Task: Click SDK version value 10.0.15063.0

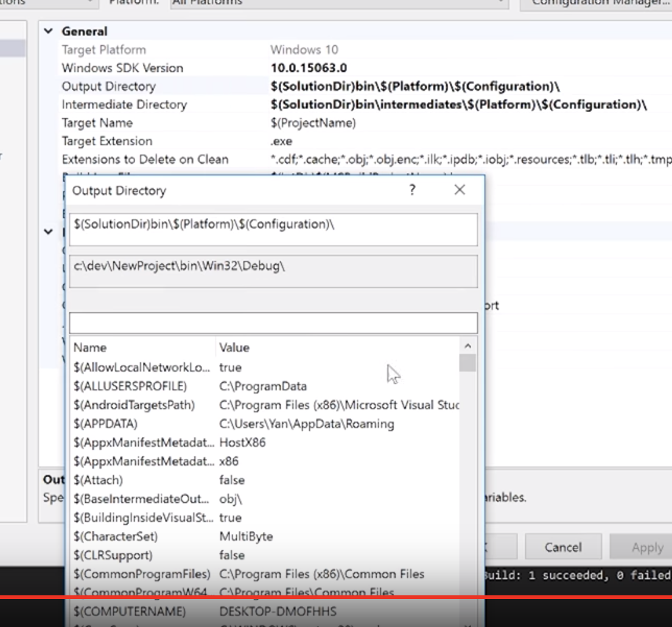Action: (309, 68)
